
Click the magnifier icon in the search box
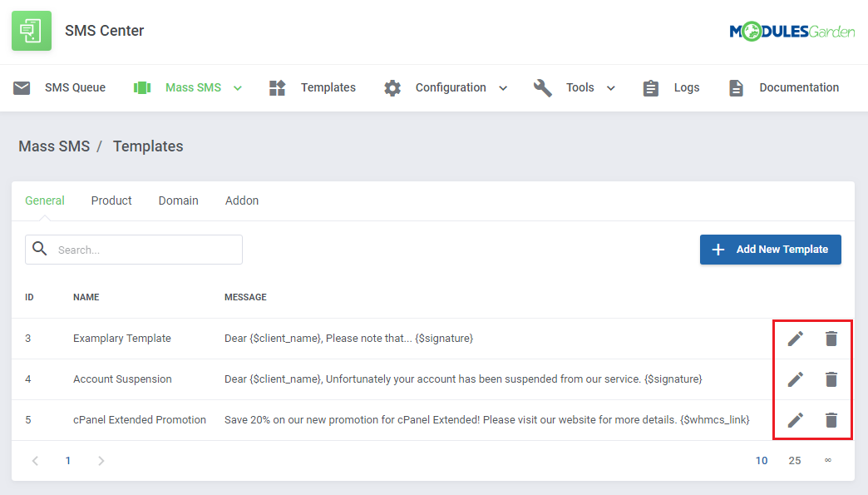(x=40, y=249)
